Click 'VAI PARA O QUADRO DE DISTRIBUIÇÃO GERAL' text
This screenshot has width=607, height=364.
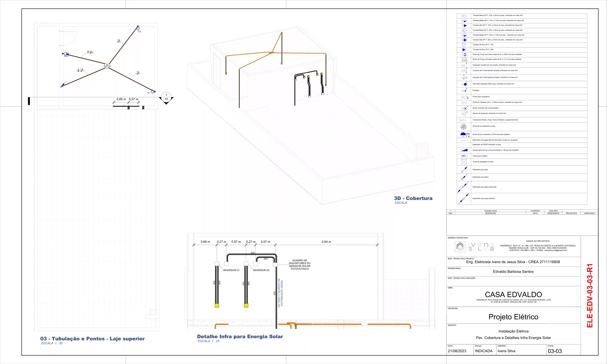pos(280,293)
